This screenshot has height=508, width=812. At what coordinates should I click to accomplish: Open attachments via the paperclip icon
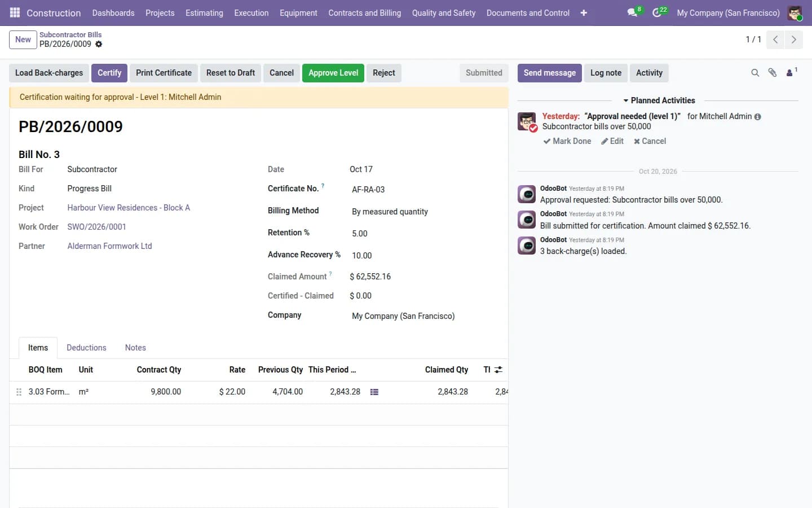point(773,73)
